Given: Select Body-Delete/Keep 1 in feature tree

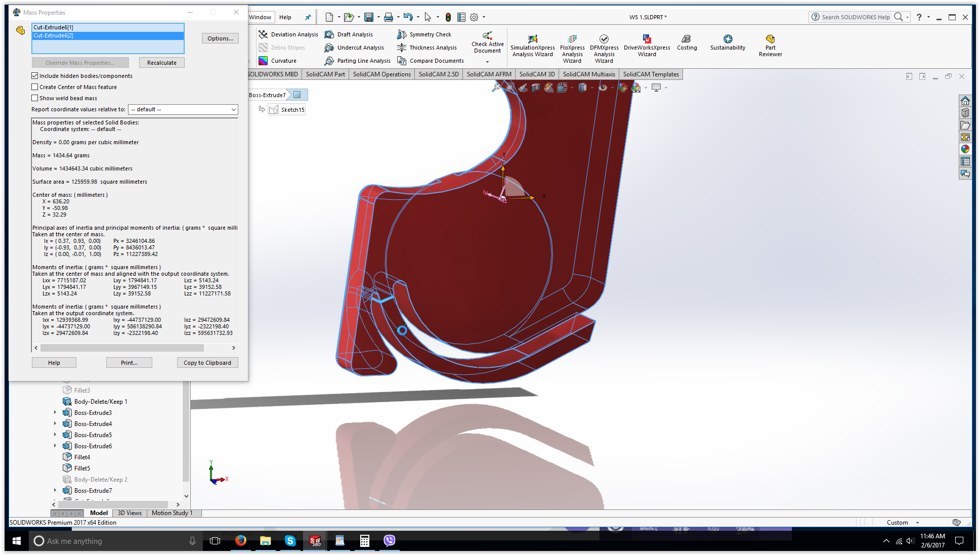Looking at the screenshot, I should pos(100,401).
